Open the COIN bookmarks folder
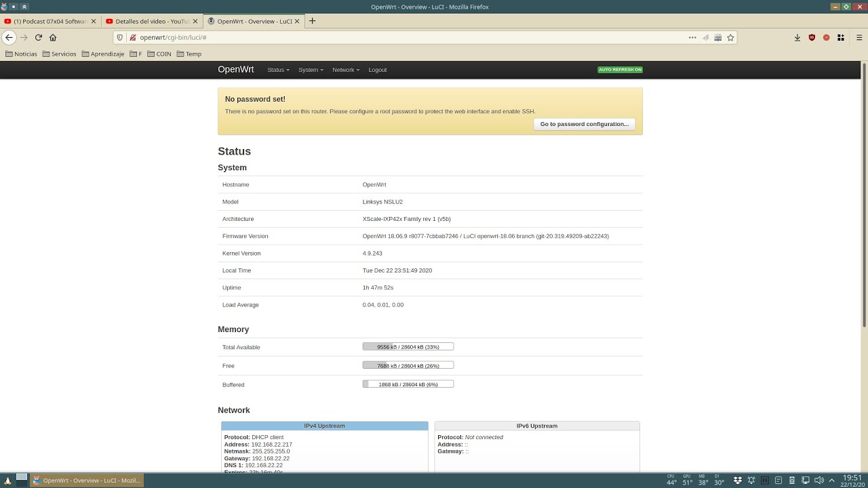868x488 pixels. [159, 54]
